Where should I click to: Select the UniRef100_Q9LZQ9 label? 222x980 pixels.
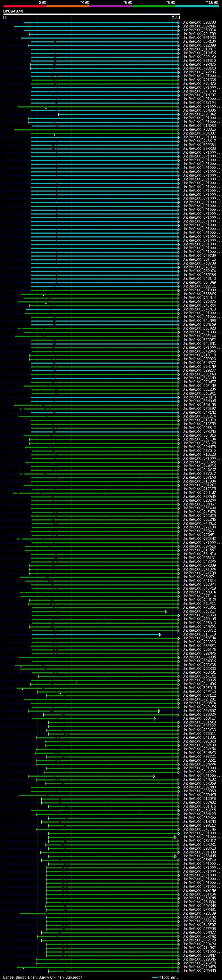click(x=199, y=34)
